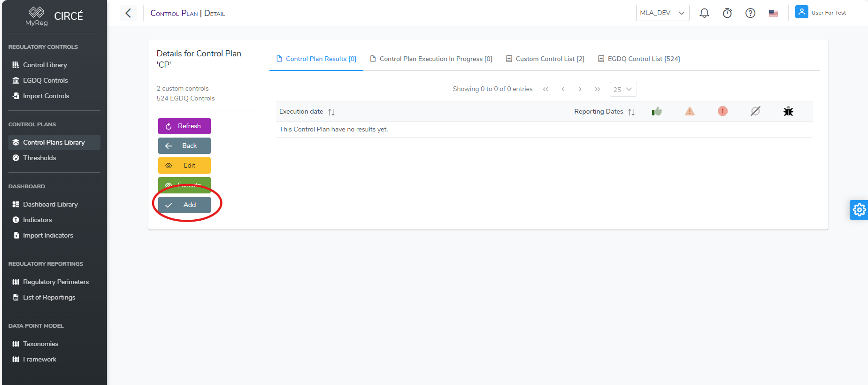Click the Add button
Screen dimensions: 868x385
[x=184, y=205]
